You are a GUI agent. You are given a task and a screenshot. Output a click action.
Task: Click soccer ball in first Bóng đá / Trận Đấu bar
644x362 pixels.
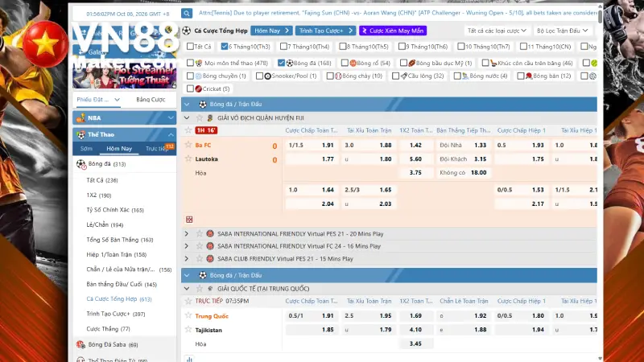coord(203,105)
